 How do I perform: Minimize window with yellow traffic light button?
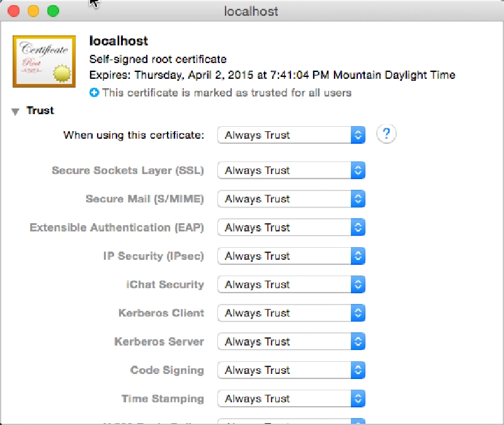click(x=31, y=11)
